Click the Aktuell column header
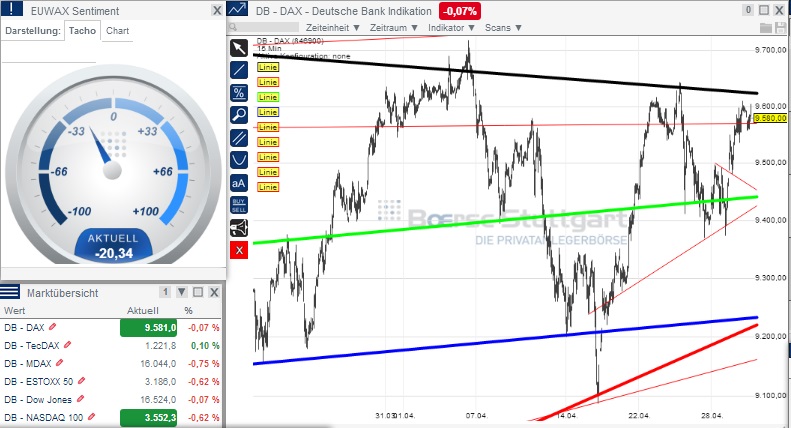Screen dimensions: 791x428 click(143, 310)
